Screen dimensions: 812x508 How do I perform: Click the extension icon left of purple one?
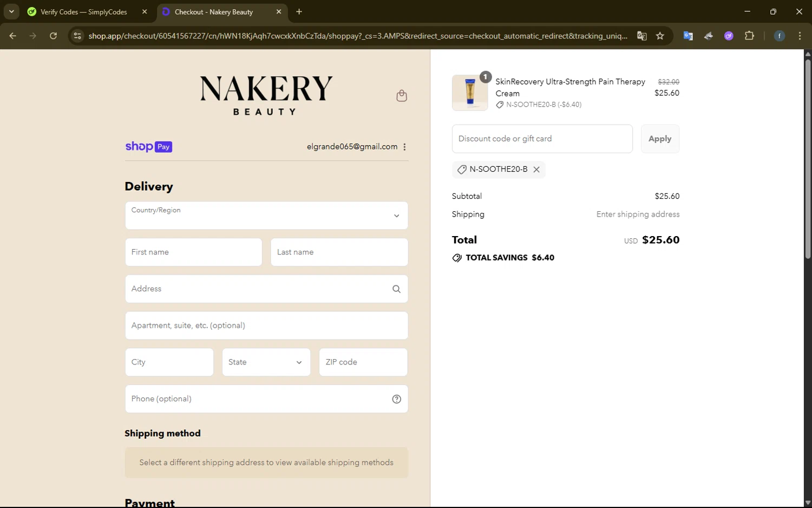pyautogui.click(x=708, y=36)
